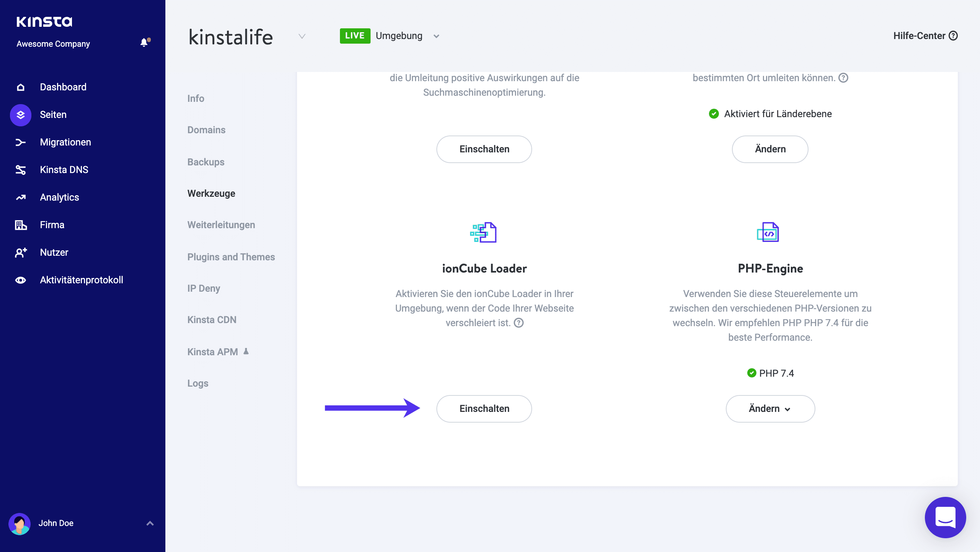Select Weiterleitungen from the sidebar menu
The width and height of the screenshot is (980, 552).
[x=221, y=225]
